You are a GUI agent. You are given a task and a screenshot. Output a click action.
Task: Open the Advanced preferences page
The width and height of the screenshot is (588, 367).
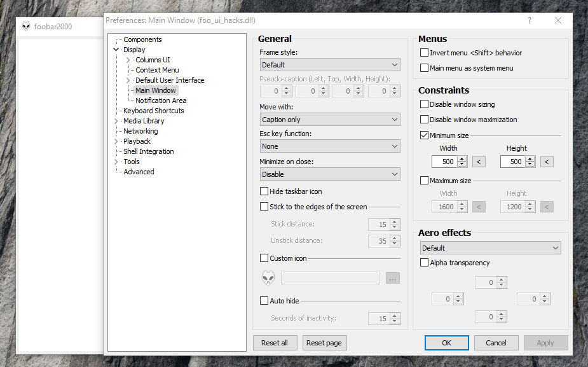pos(139,172)
